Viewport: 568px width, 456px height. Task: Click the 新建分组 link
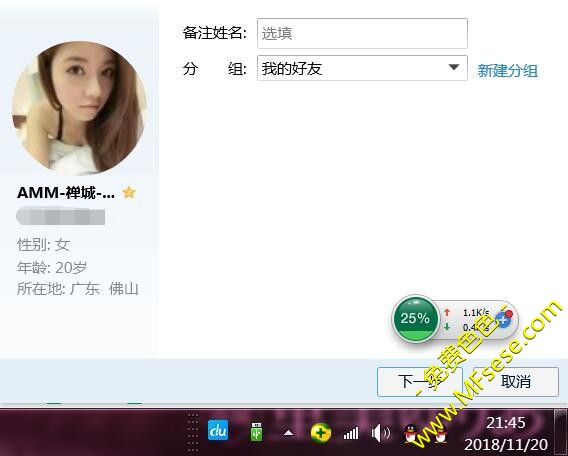507,71
